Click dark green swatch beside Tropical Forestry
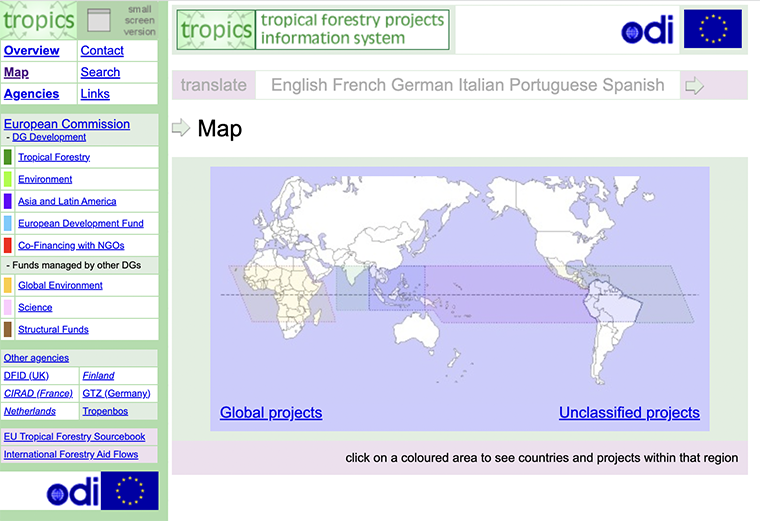 [8, 157]
